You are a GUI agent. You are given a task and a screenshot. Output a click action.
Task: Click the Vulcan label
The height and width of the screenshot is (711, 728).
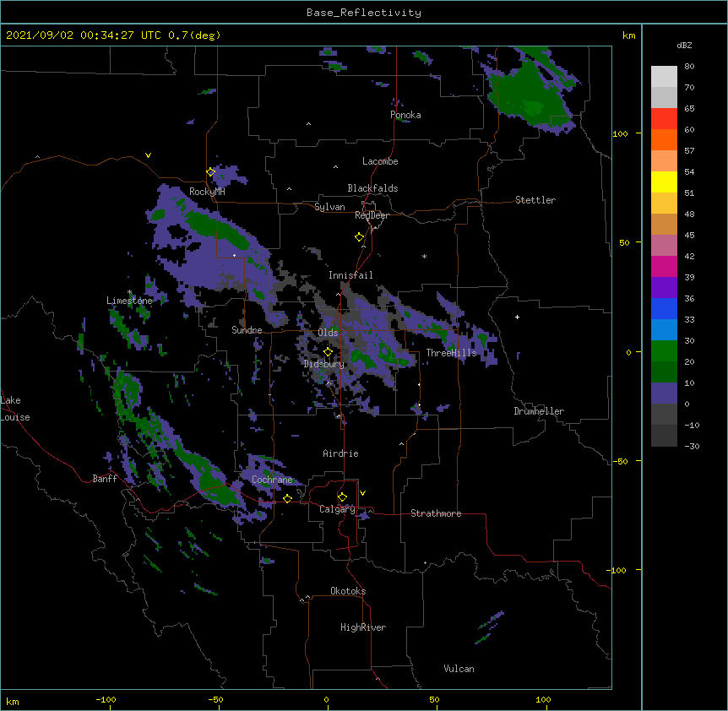tap(459, 669)
